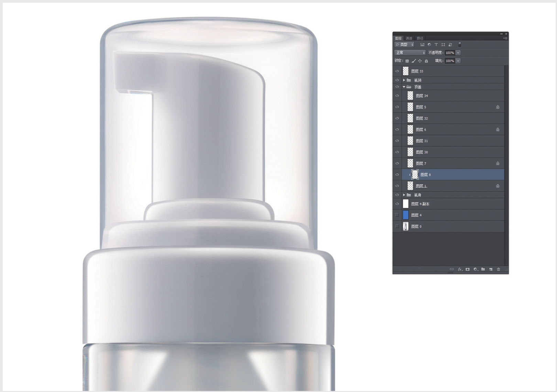Show hidden layer 图层 4
The height and width of the screenshot is (392, 557).
[397, 215]
